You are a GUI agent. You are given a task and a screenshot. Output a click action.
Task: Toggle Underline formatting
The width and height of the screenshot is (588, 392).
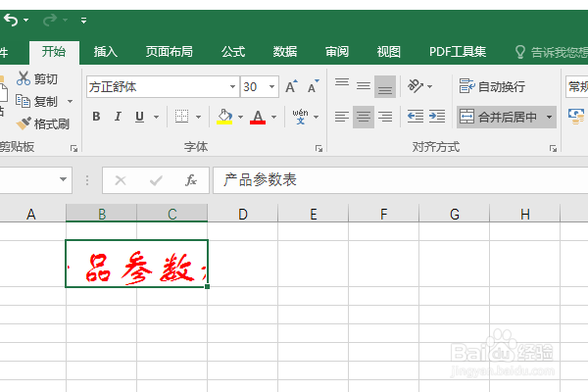(139, 117)
